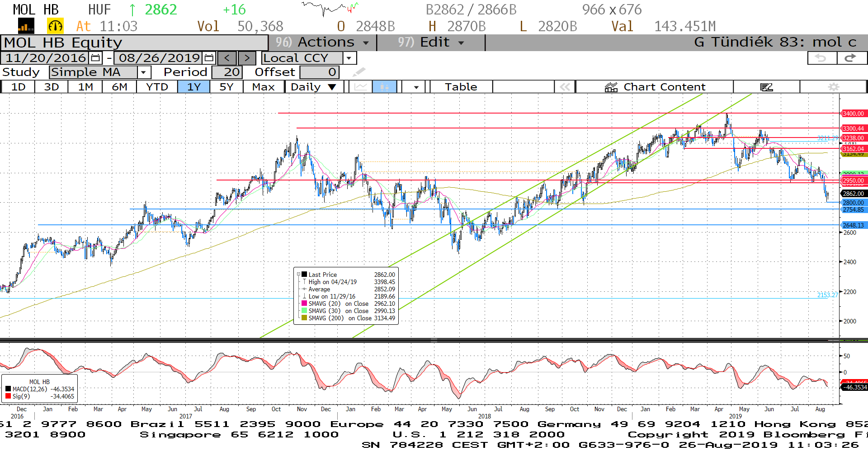The image size is (868, 470).
Task: Click the Sig(9) red legend swatch
Action: pyautogui.click(x=8, y=396)
